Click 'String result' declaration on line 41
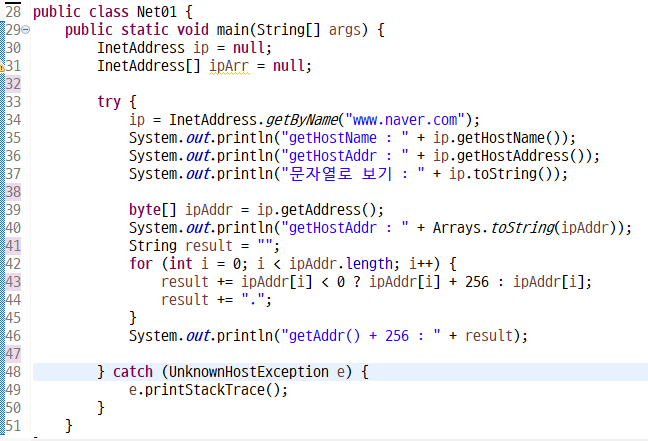648x441 pixels. tap(181, 246)
